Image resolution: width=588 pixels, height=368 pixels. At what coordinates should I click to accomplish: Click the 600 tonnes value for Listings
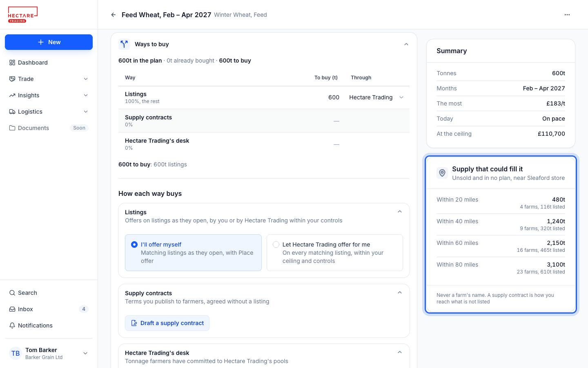(x=334, y=97)
